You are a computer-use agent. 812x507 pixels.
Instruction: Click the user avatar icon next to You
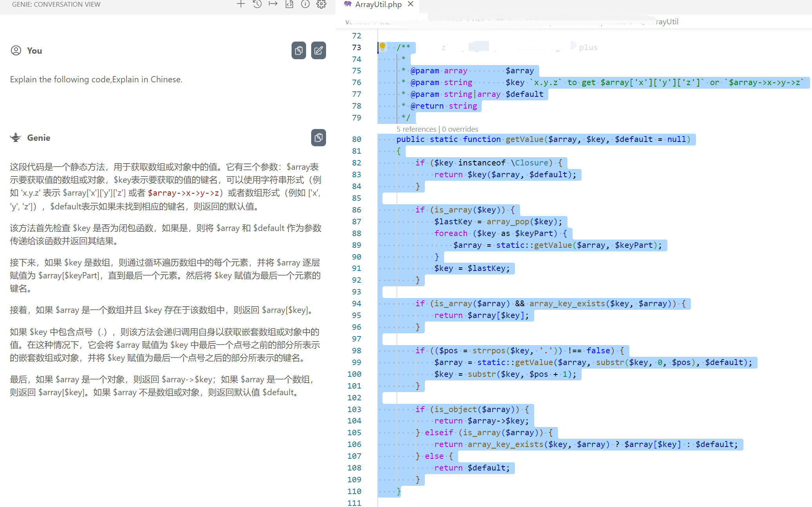(x=16, y=51)
